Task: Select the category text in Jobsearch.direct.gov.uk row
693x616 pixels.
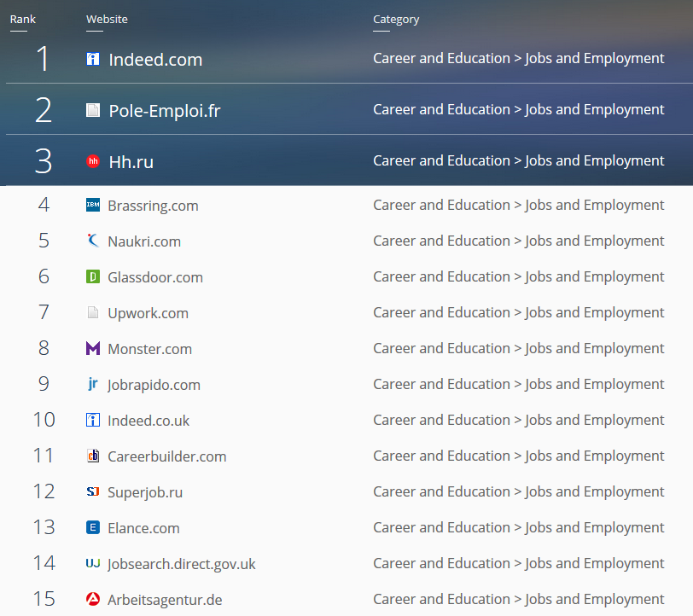Action: 518,563
